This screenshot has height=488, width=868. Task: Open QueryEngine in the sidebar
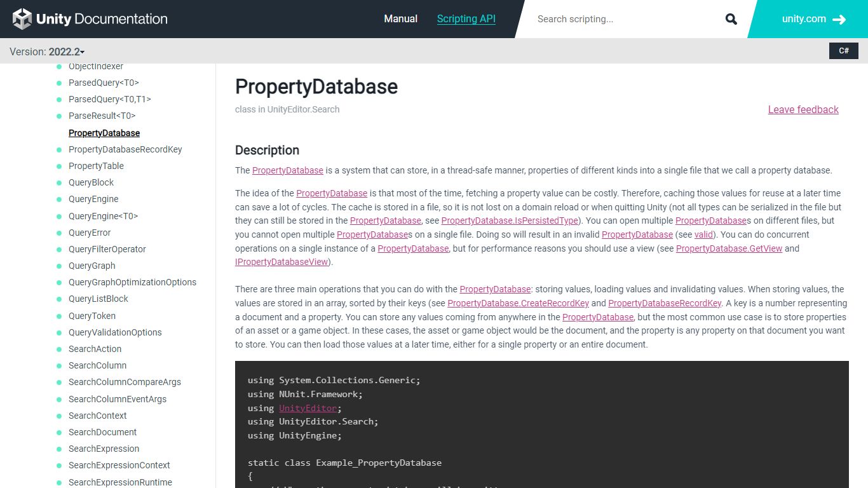[93, 199]
